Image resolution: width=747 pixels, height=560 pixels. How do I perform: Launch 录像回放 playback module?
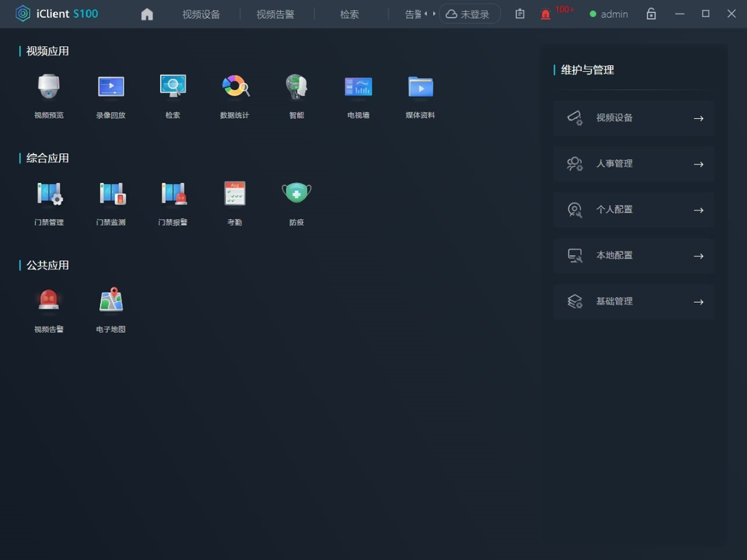[x=111, y=87]
